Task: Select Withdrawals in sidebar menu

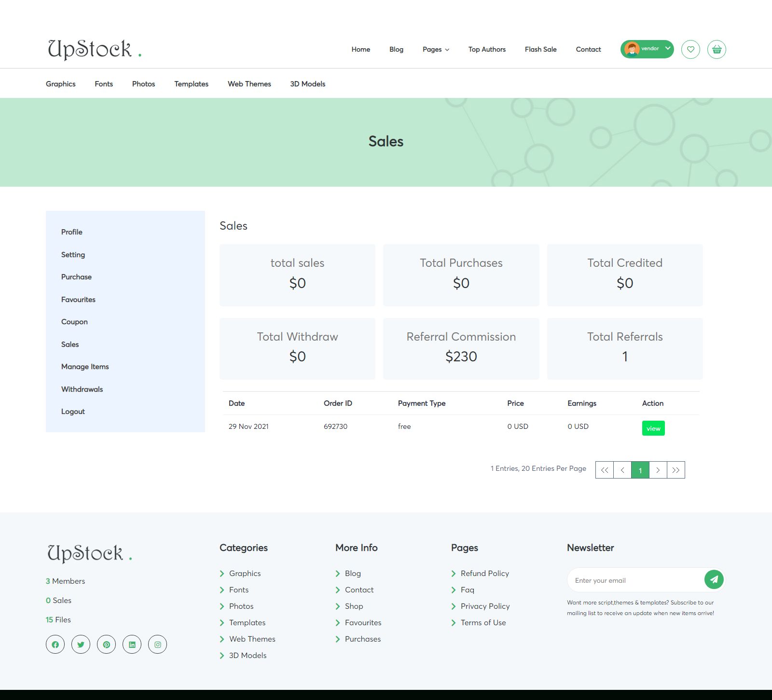Action: tap(82, 389)
